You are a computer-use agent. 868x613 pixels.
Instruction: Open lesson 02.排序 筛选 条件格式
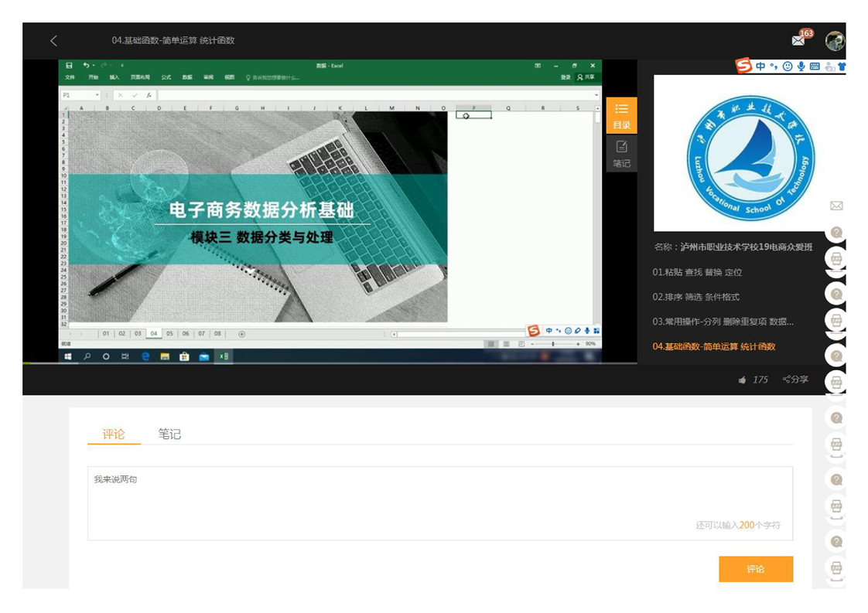697,297
